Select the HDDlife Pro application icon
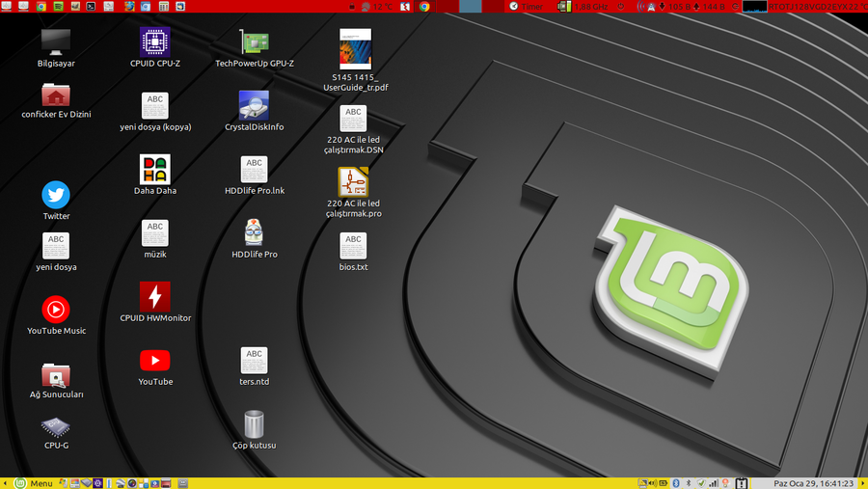 (x=254, y=232)
